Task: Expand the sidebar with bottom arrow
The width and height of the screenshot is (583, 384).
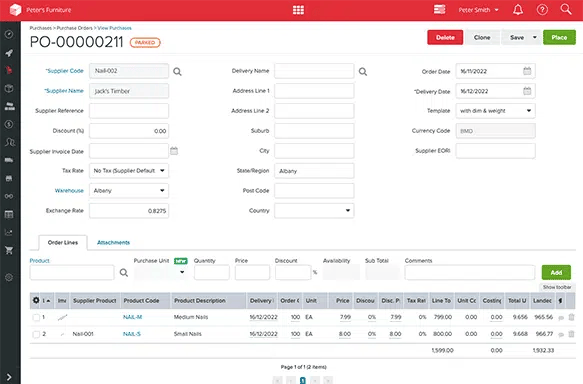Action: (9, 377)
